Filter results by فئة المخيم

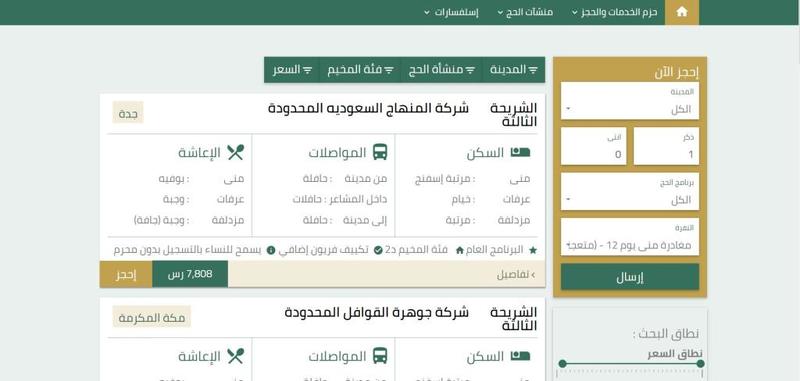pyautogui.click(x=360, y=70)
